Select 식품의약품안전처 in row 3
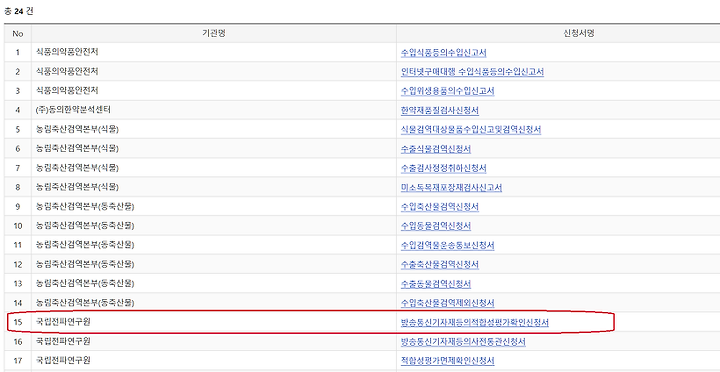The image size is (720, 372). (67, 90)
